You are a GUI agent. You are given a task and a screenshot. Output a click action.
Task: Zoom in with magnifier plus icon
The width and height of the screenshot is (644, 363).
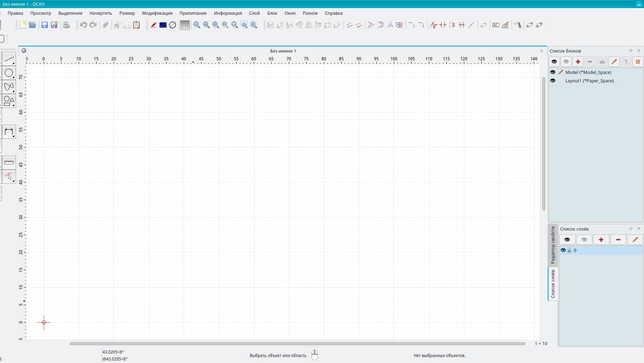[197, 25]
